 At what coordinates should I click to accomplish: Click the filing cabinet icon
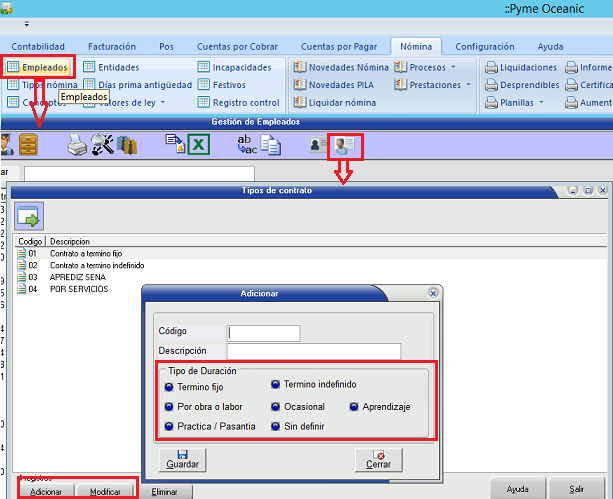[x=29, y=145]
